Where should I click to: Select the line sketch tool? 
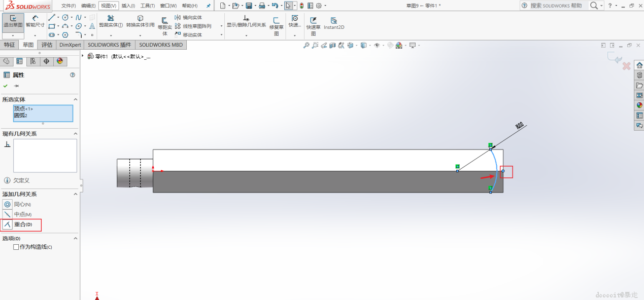[x=51, y=18]
